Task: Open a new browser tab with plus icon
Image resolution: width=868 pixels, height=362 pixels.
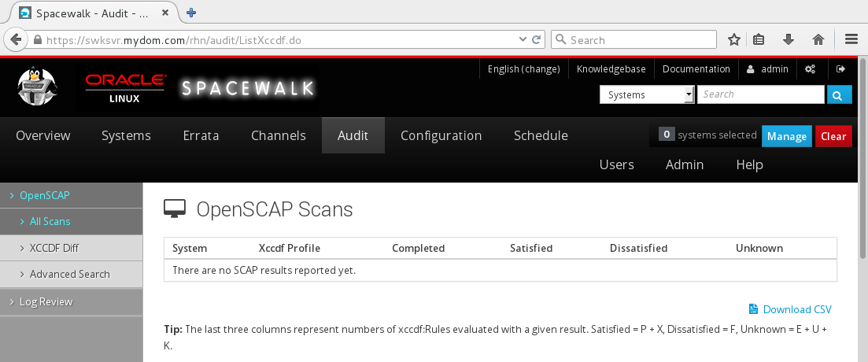Action: (191, 13)
